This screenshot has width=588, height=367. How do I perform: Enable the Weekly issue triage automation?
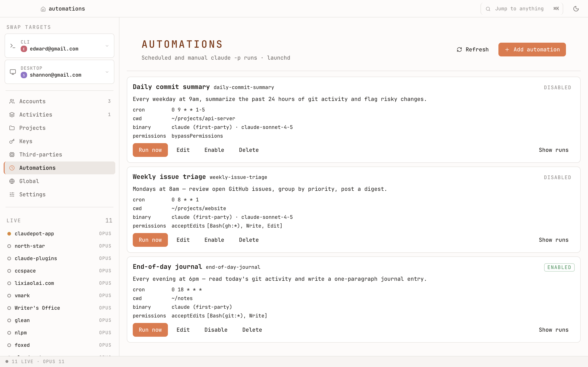(214, 240)
